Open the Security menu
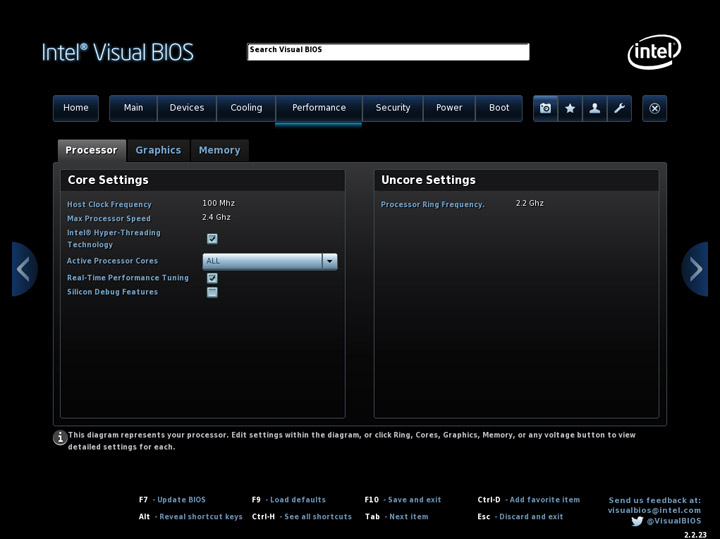 [393, 108]
